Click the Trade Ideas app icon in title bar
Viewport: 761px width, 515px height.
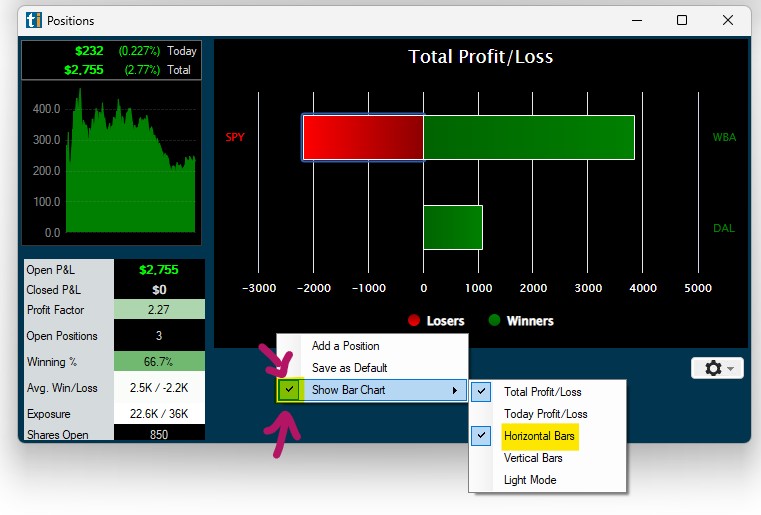coord(33,20)
